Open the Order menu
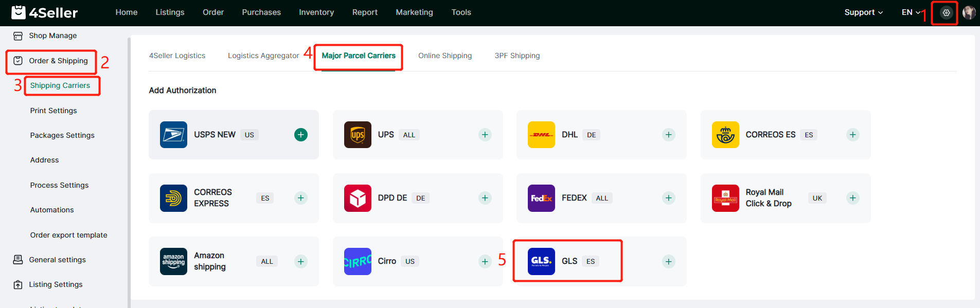The image size is (980, 308). pyautogui.click(x=213, y=12)
